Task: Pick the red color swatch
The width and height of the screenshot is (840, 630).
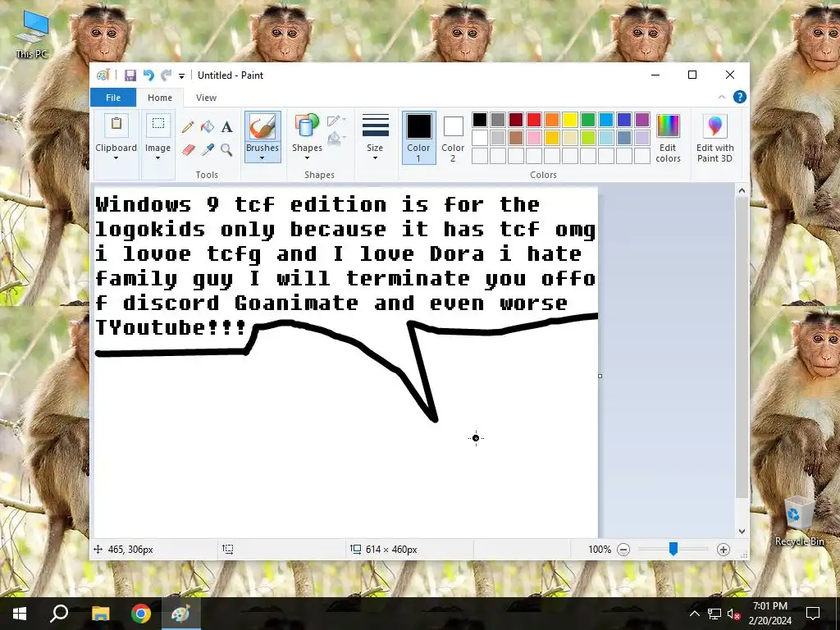Action: 534,120
